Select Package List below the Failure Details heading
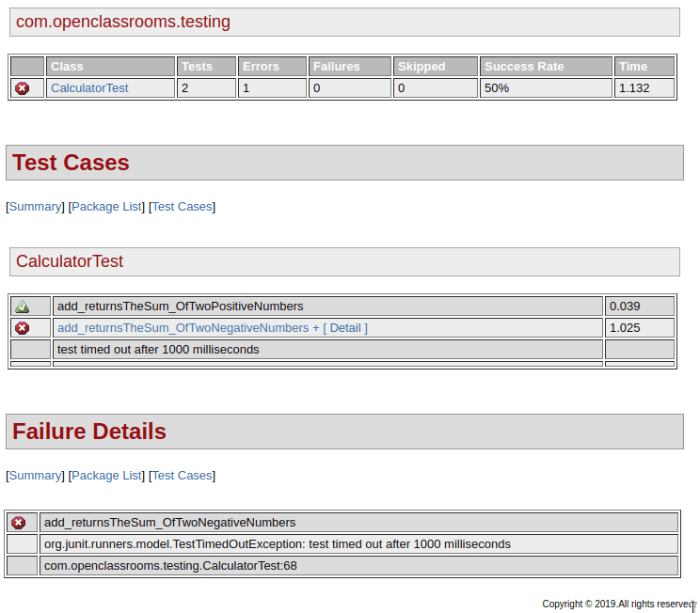700x613 pixels. (x=106, y=476)
